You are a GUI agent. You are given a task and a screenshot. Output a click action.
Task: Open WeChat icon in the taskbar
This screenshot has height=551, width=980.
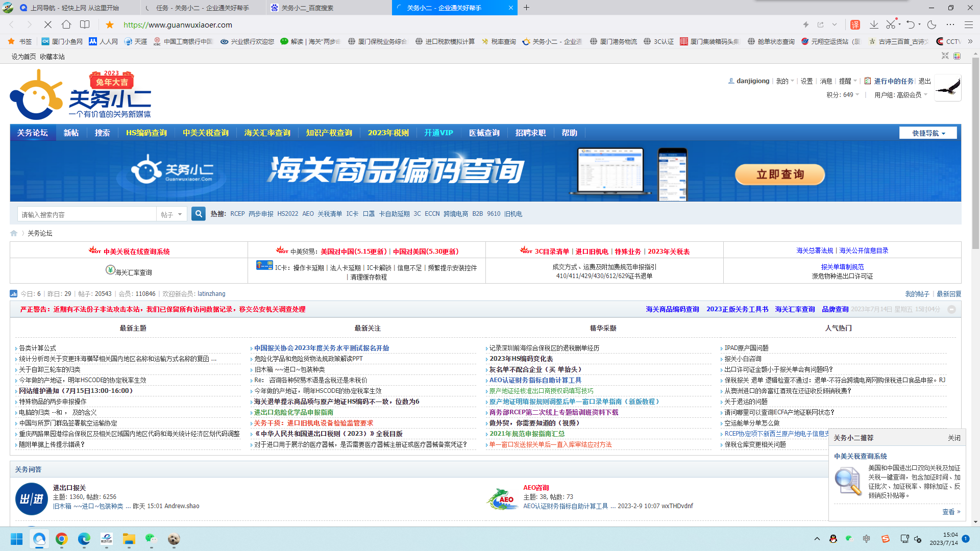point(151,539)
